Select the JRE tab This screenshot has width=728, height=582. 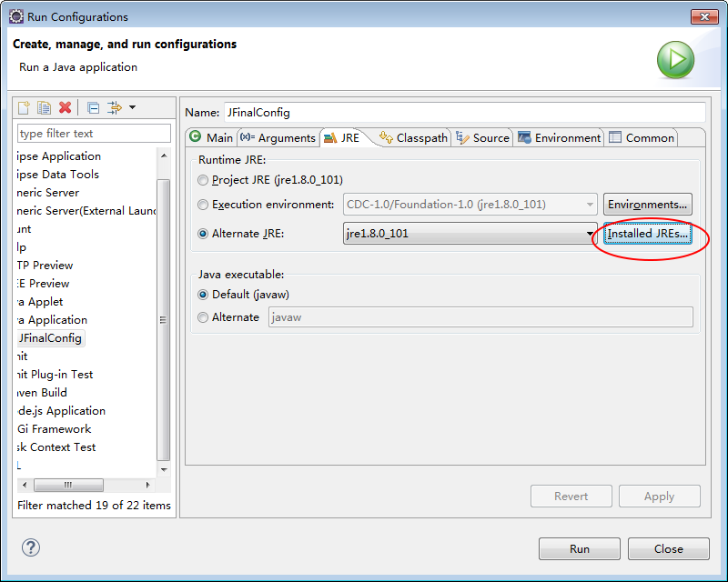[342, 137]
